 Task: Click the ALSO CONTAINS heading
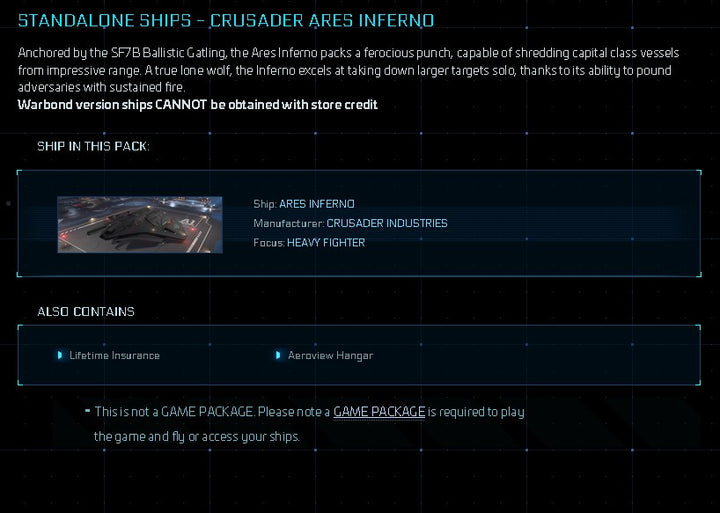pyautogui.click(x=86, y=312)
